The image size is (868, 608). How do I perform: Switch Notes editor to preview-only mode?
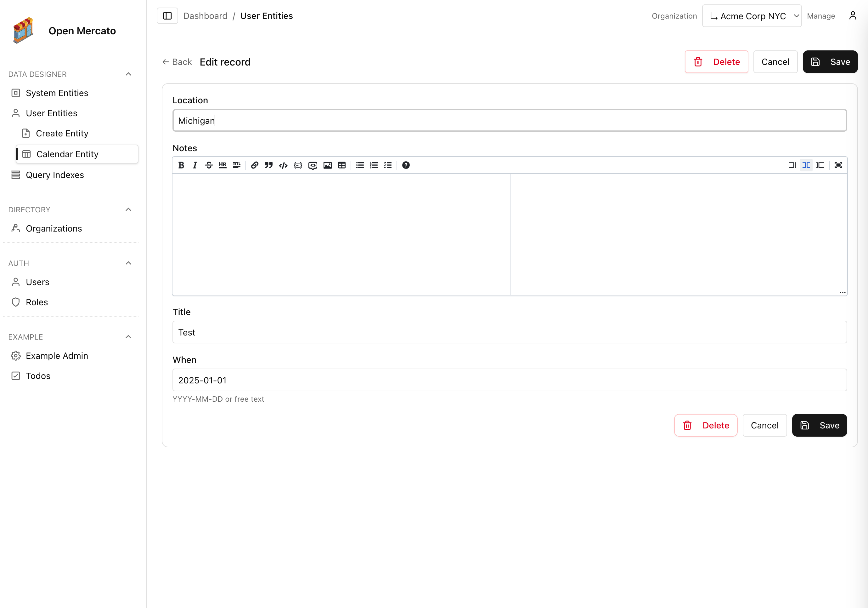820,165
